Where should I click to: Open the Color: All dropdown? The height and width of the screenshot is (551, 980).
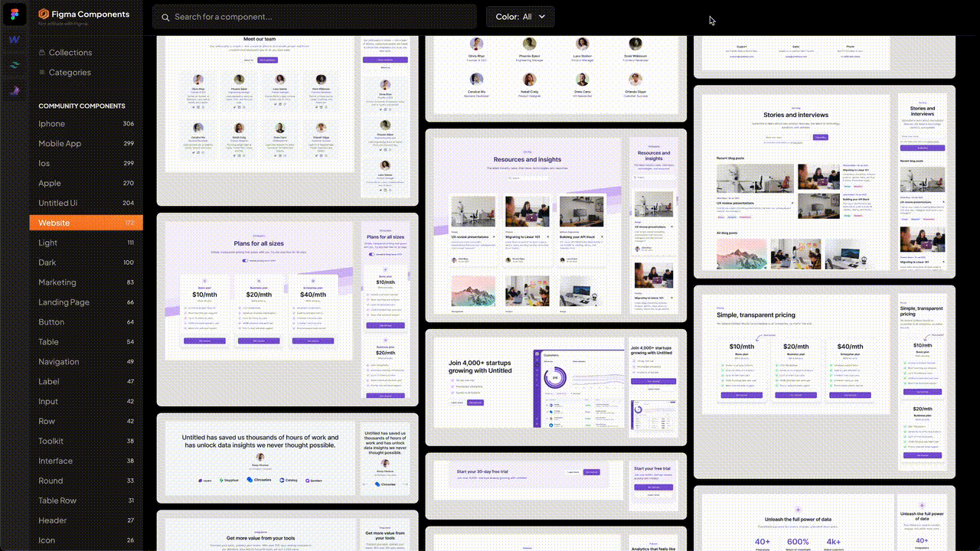(521, 17)
